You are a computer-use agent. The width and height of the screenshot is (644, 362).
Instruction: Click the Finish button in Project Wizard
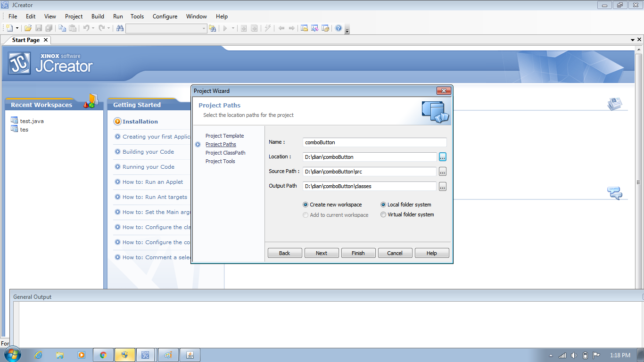click(358, 253)
